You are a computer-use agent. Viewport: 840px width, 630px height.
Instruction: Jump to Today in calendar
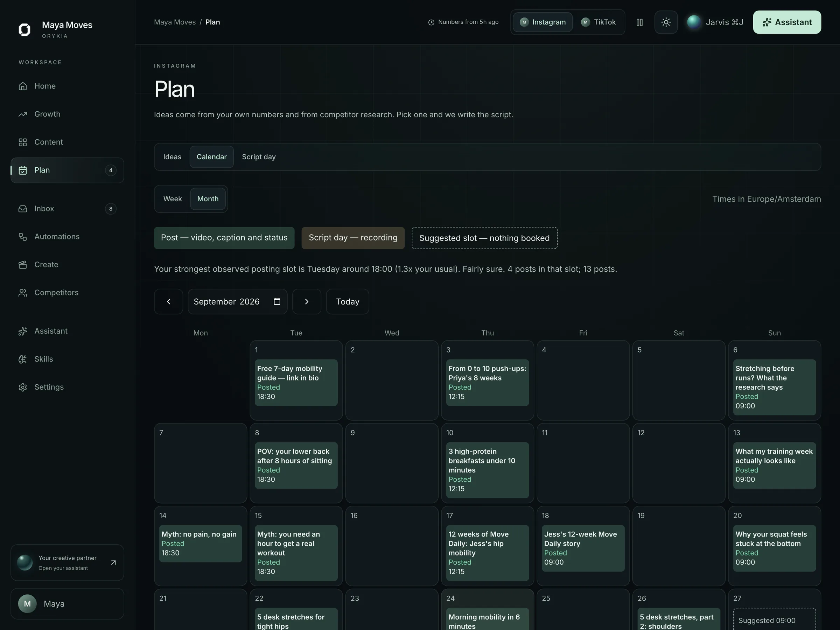348,301
